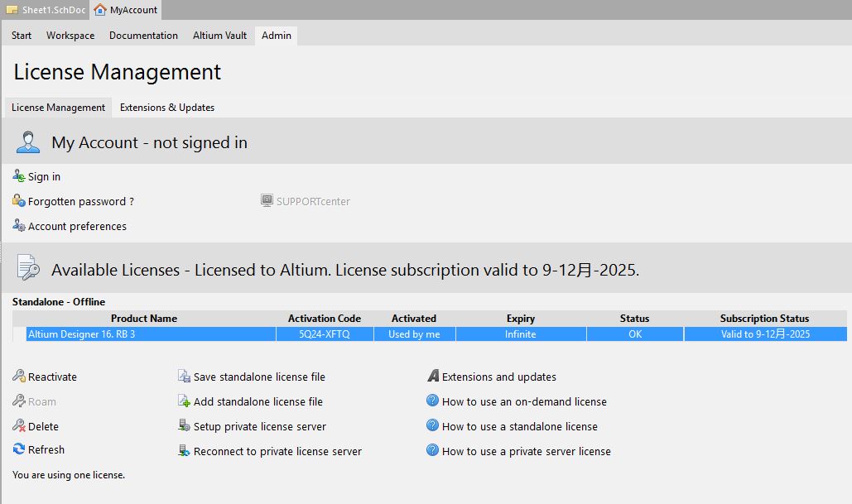Click the Forgotten password lock icon
The image size is (852, 504).
click(x=18, y=201)
